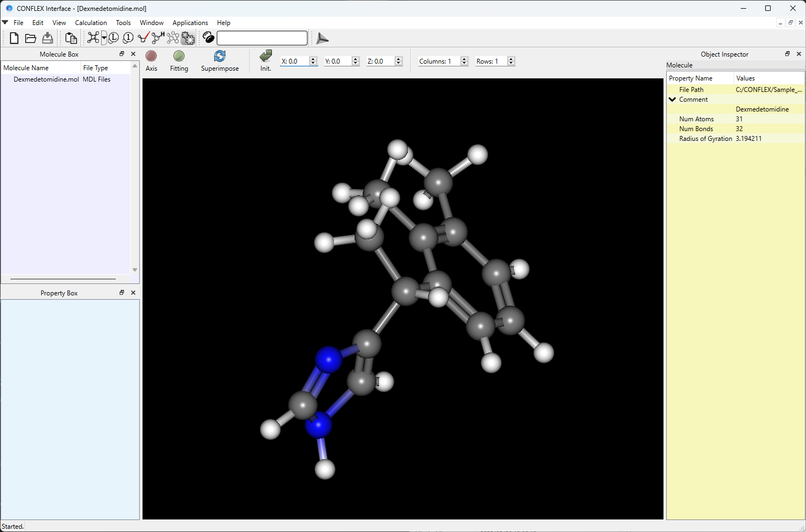Open a molecule file

click(30, 38)
